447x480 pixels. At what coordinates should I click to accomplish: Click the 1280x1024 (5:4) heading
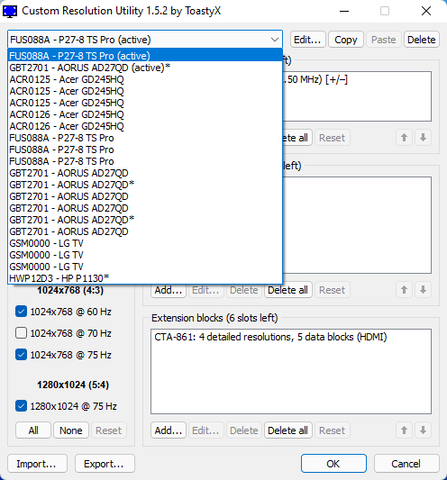73,385
